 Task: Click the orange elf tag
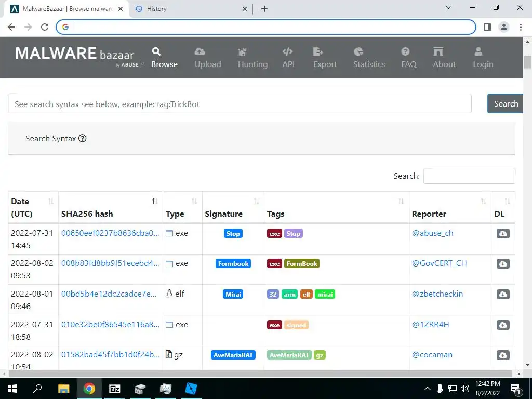[x=307, y=294]
